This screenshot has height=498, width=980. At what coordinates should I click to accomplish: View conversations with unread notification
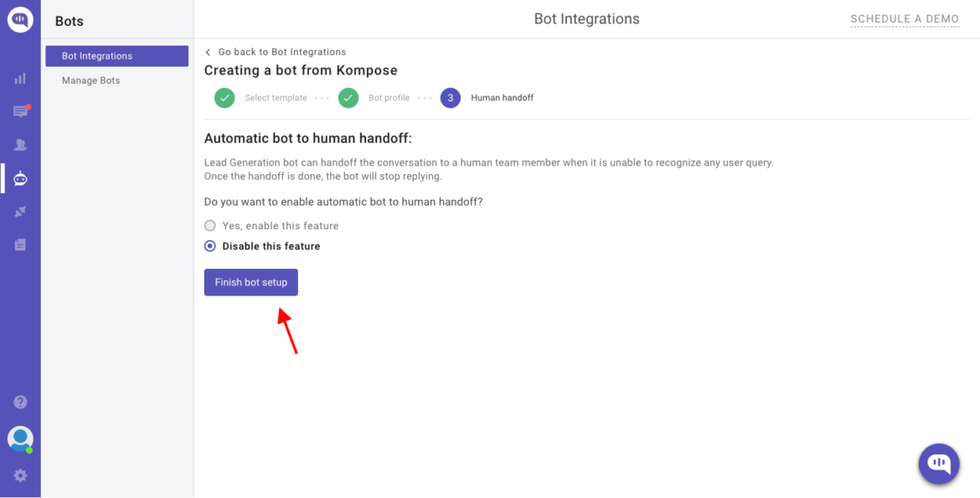pyautogui.click(x=19, y=110)
